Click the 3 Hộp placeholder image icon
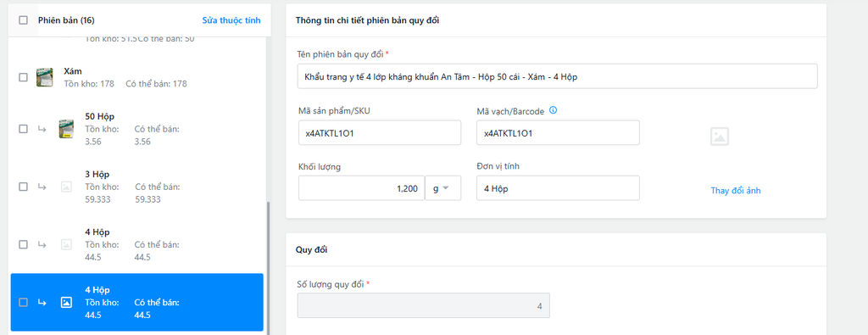This screenshot has height=335, width=868. tap(66, 187)
